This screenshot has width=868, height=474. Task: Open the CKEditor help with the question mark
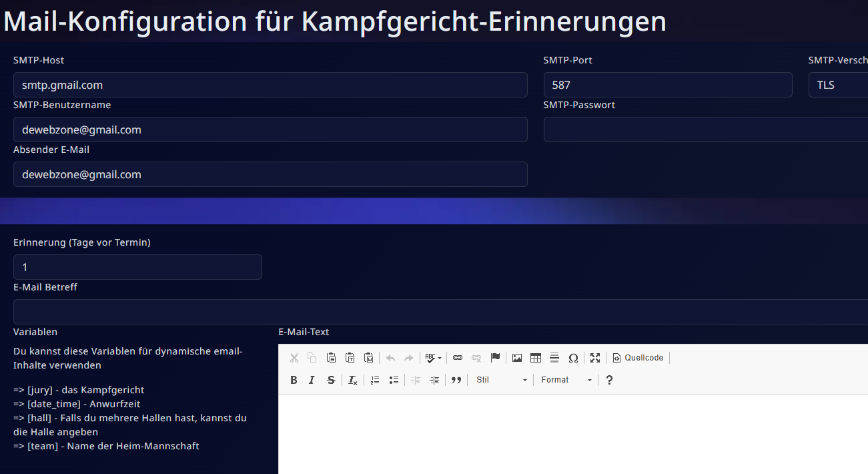pos(609,380)
